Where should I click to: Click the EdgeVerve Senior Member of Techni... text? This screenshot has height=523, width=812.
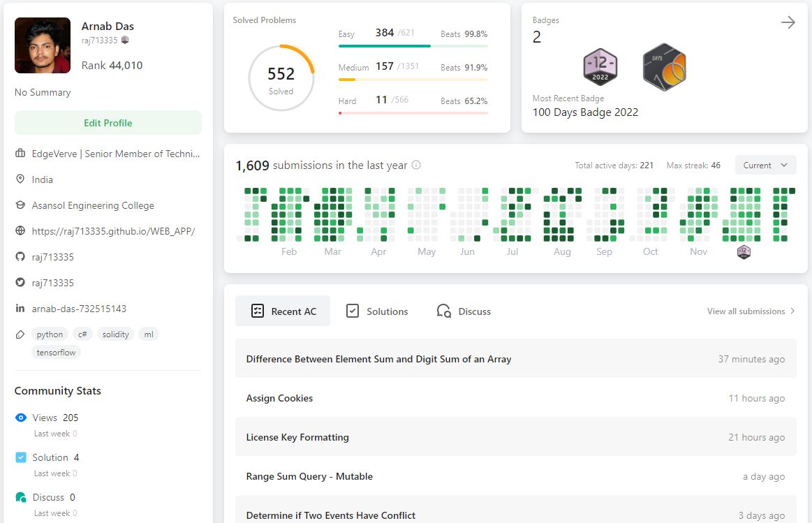[x=115, y=154]
